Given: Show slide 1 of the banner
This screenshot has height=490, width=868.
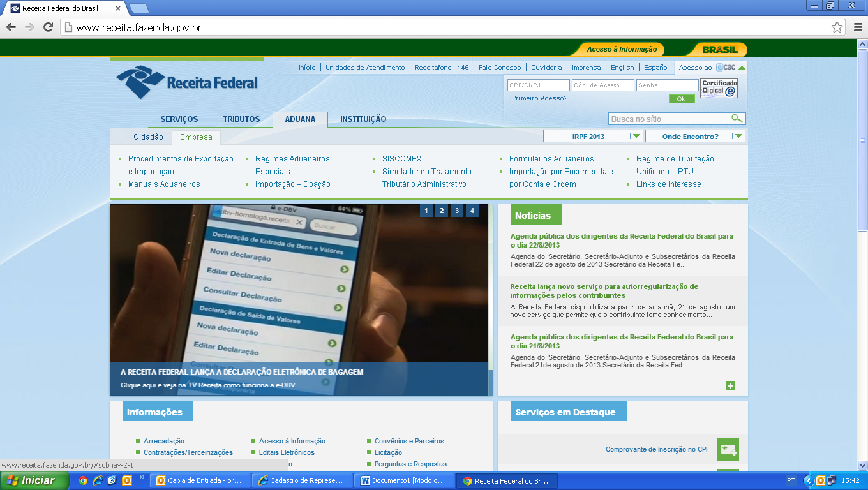Looking at the screenshot, I should (426, 211).
